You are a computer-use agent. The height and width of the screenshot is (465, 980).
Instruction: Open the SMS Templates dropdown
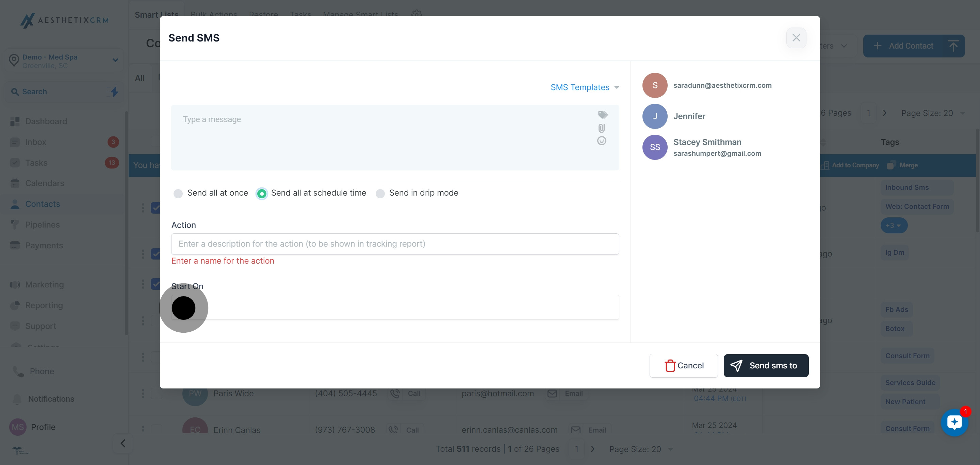(584, 87)
